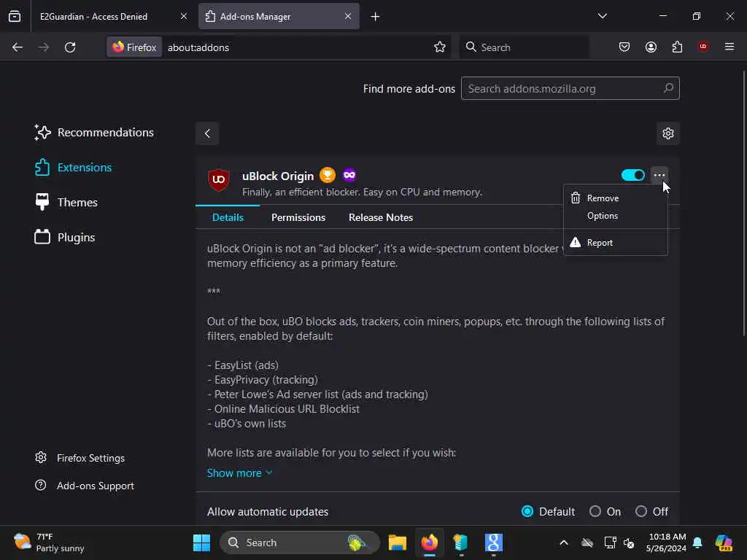This screenshot has height=560, width=747.
Task: Go back to the extensions list
Action: point(207,133)
